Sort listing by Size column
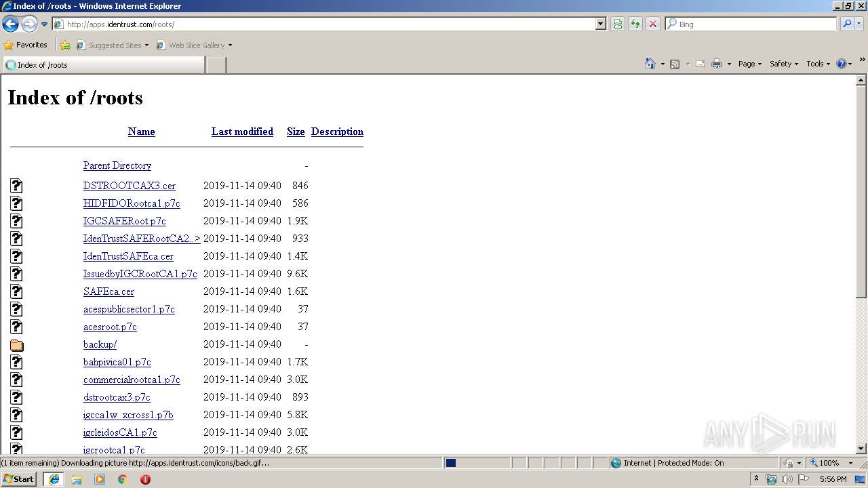868x488 pixels. click(x=296, y=131)
